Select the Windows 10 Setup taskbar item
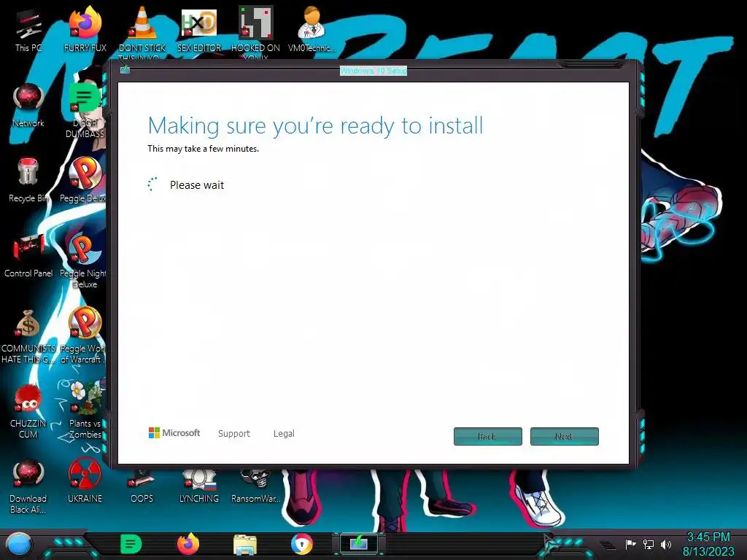The width and height of the screenshot is (747, 560). [359, 543]
